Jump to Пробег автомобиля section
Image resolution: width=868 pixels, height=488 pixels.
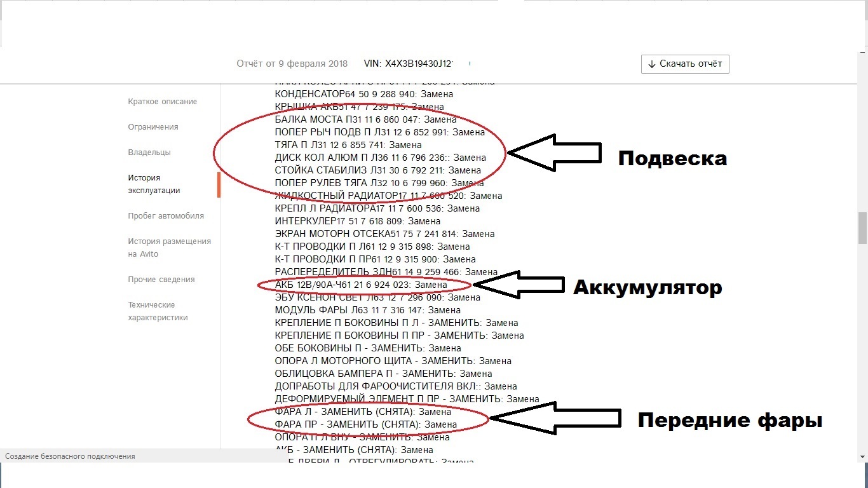(x=166, y=216)
